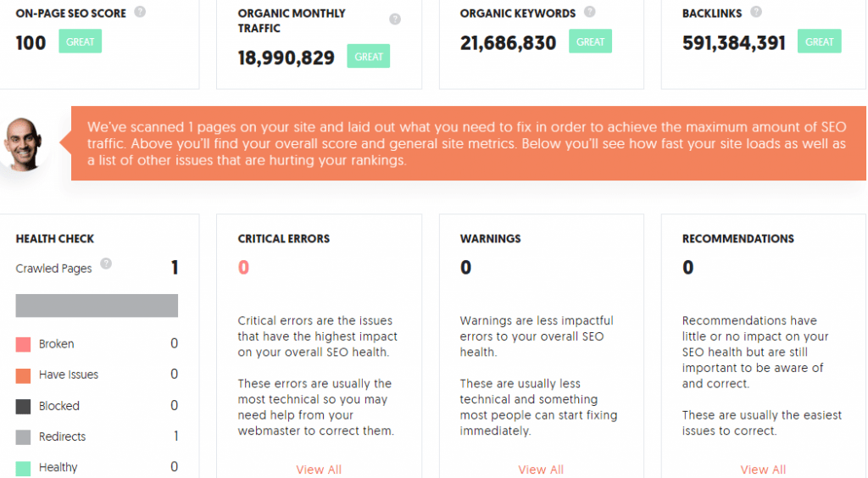This screenshot has height=478, width=868.
Task: Click the Critical Errors count zero
Action: (x=243, y=268)
